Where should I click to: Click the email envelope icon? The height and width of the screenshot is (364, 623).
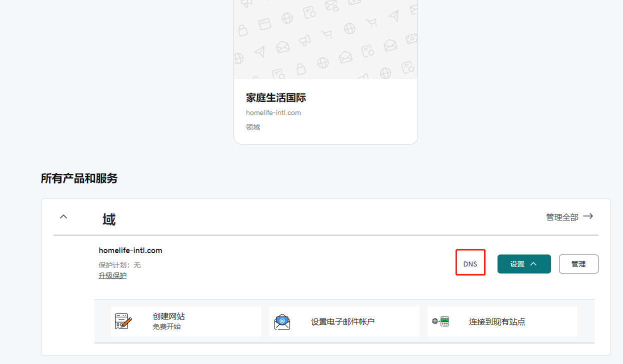coord(282,321)
